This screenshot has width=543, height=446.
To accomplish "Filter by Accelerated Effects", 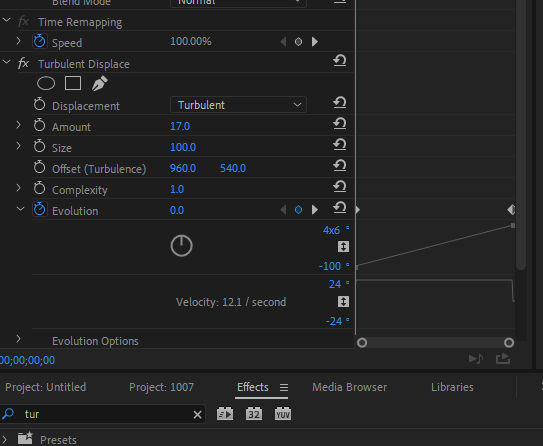I will 225,414.
